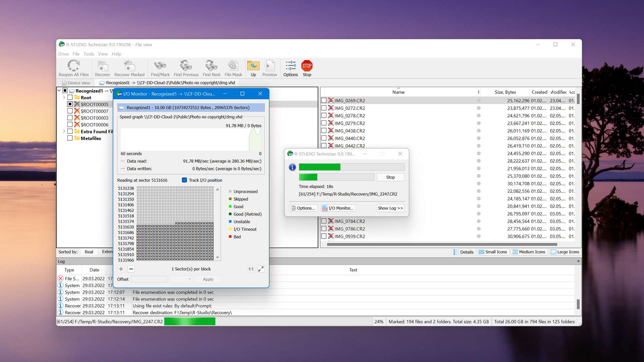This screenshot has height=362, width=644.
Task: Toggle Track I/O position checkbox
Action: (x=184, y=180)
